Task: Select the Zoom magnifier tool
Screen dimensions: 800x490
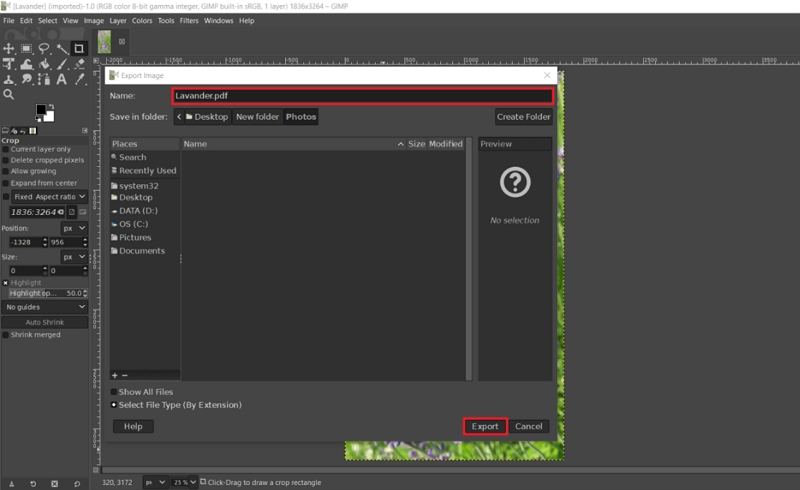Action: click(9, 94)
